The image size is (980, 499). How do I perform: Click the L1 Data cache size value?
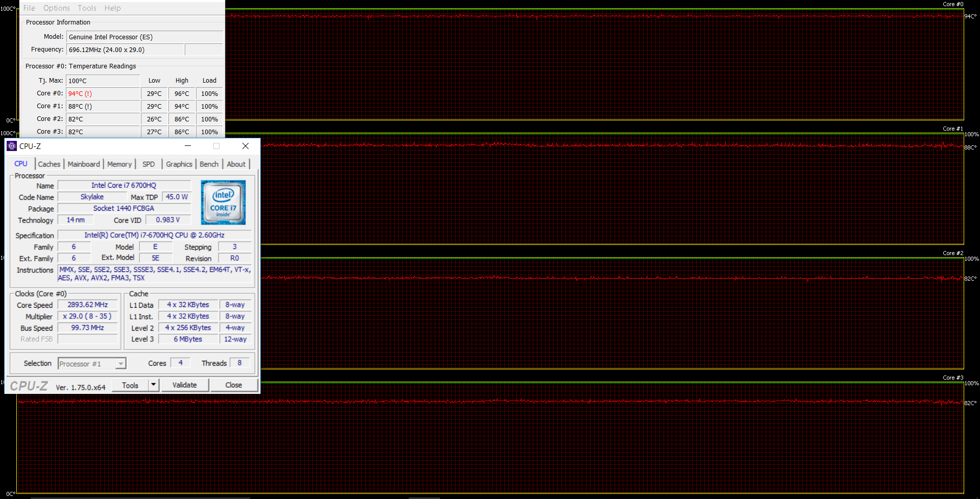coord(188,305)
